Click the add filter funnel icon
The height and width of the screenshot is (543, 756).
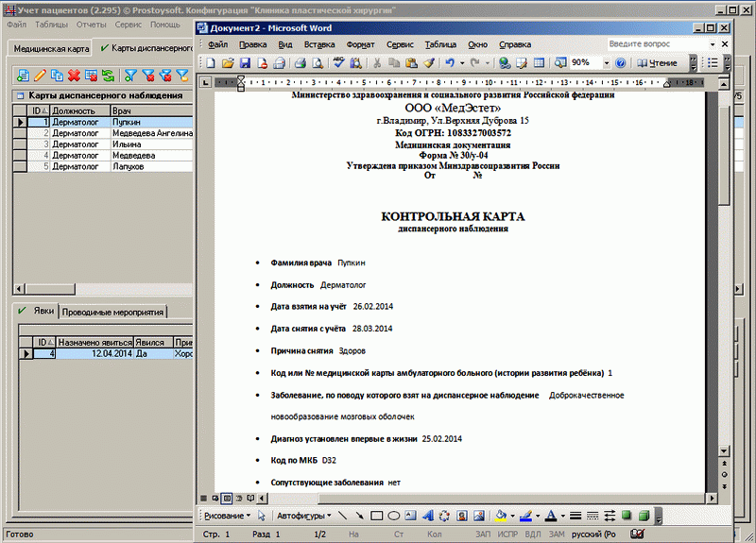point(131,76)
